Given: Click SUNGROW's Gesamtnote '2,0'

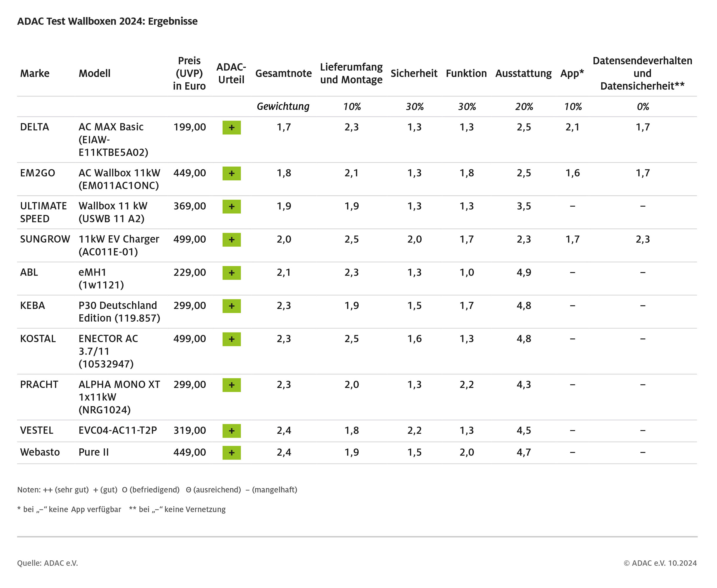Looking at the screenshot, I should (284, 240).
